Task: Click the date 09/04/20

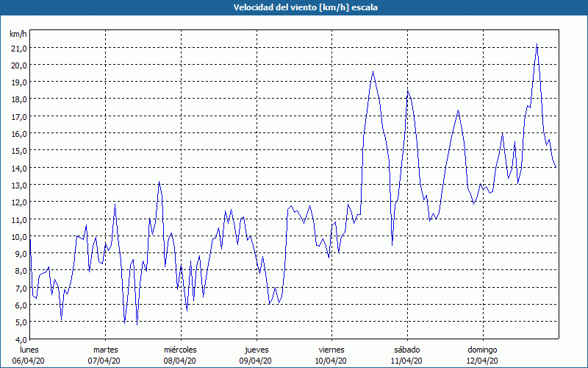Action: [255, 361]
